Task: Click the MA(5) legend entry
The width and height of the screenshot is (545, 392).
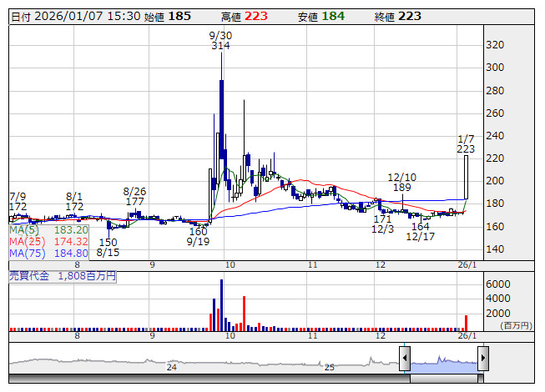Action: click(x=48, y=229)
